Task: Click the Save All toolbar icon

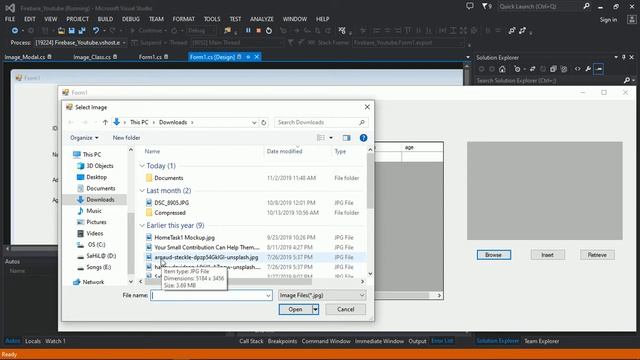Action: tap(82, 31)
